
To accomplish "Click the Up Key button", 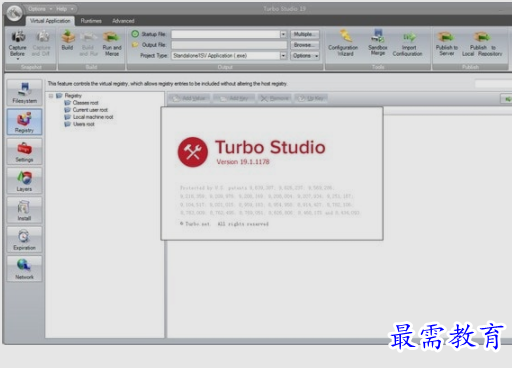I will tap(311, 98).
